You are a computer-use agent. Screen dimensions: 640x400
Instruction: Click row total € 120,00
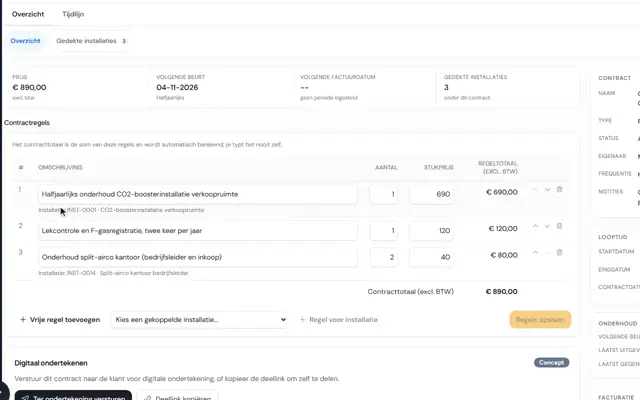(x=503, y=229)
